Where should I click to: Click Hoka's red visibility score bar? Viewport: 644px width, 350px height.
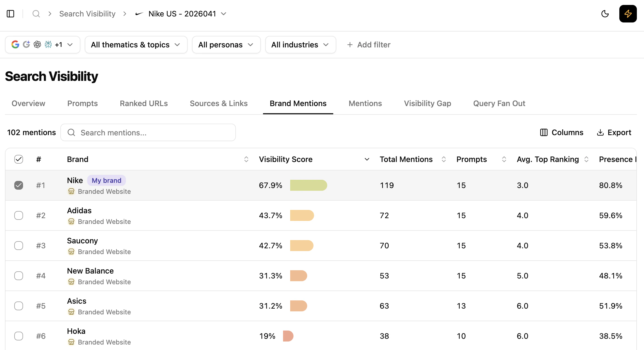pos(288,336)
